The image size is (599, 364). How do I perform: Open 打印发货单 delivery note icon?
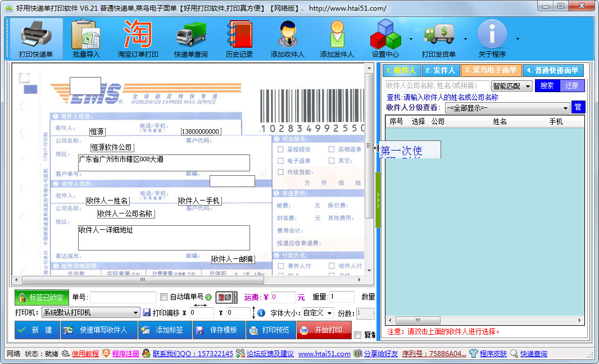coord(438,39)
